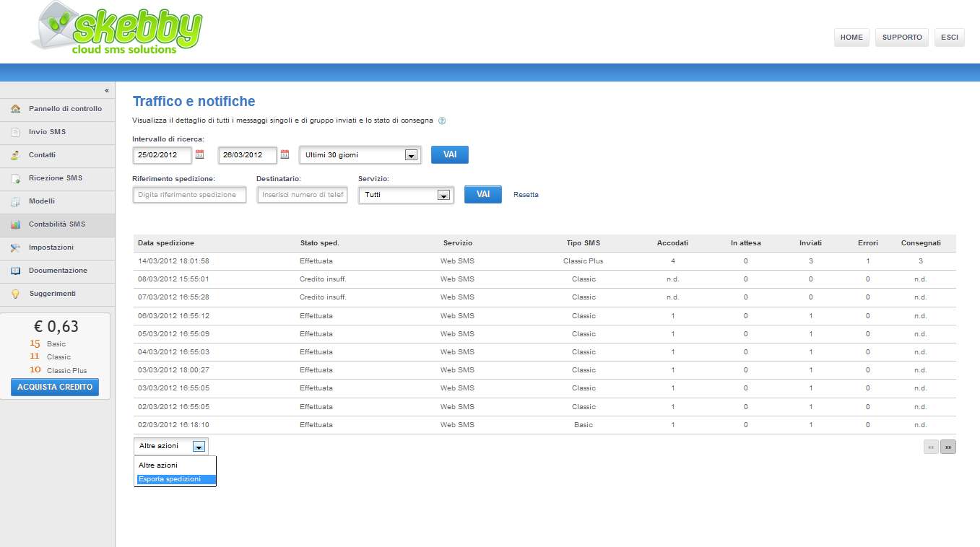Open Contabilità SMS menu item
The width and height of the screenshot is (980, 547).
(x=58, y=224)
